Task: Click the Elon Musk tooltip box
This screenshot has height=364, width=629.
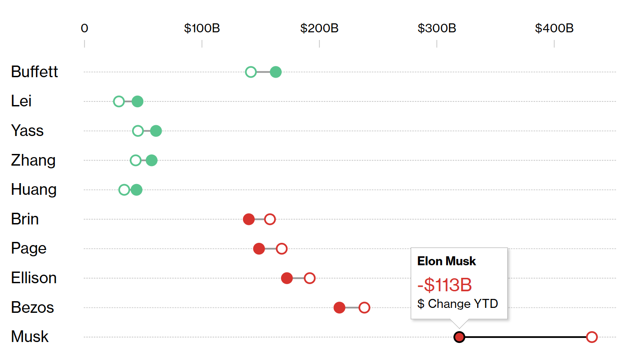Action: point(459,283)
